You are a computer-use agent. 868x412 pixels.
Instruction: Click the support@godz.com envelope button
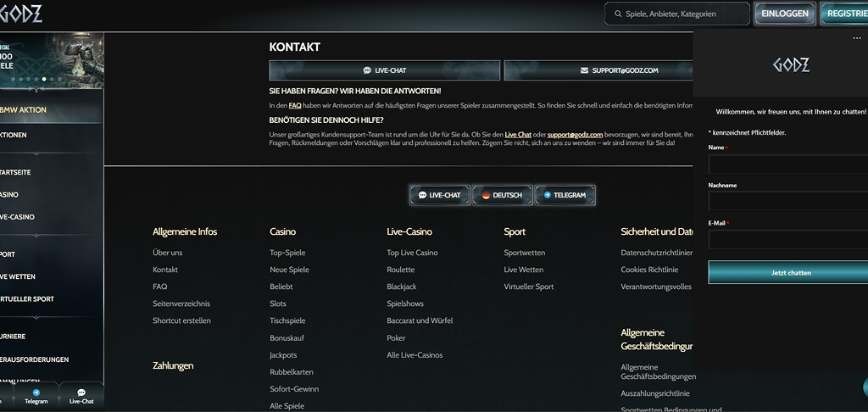598,70
